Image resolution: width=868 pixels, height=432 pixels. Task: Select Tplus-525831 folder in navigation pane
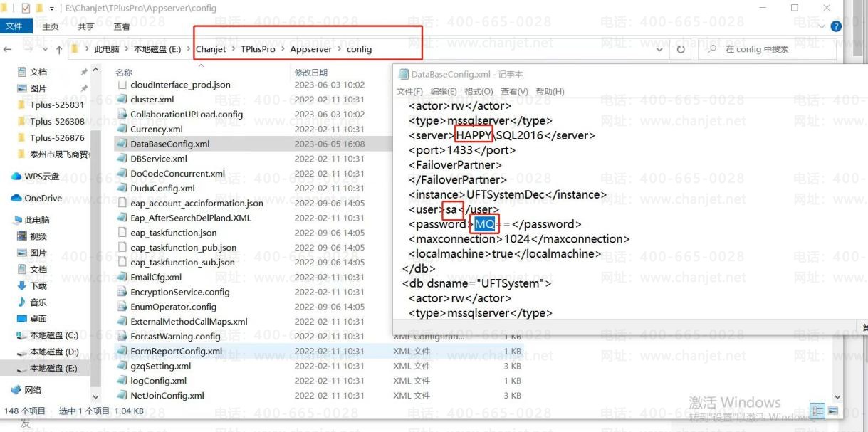(x=57, y=105)
